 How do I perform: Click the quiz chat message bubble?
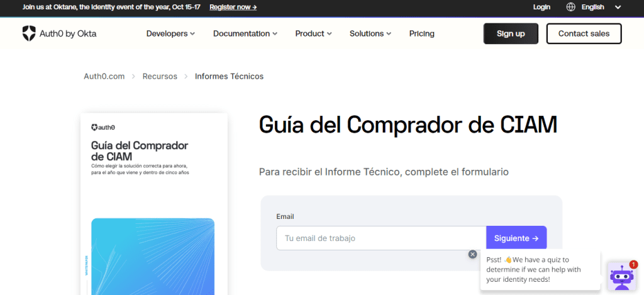(x=540, y=270)
